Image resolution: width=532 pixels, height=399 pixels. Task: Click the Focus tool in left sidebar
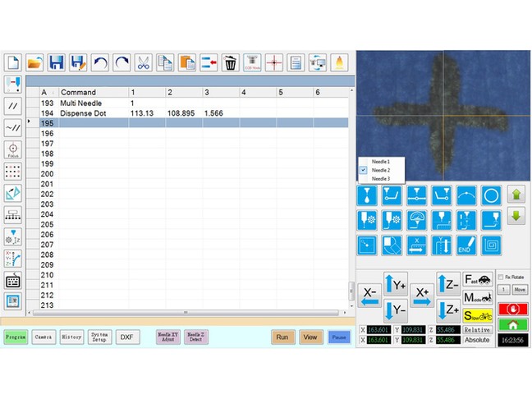point(13,150)
